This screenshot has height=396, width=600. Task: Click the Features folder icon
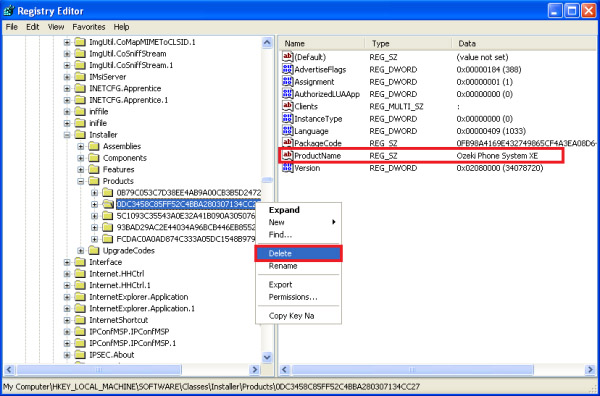tap(94, 169)
